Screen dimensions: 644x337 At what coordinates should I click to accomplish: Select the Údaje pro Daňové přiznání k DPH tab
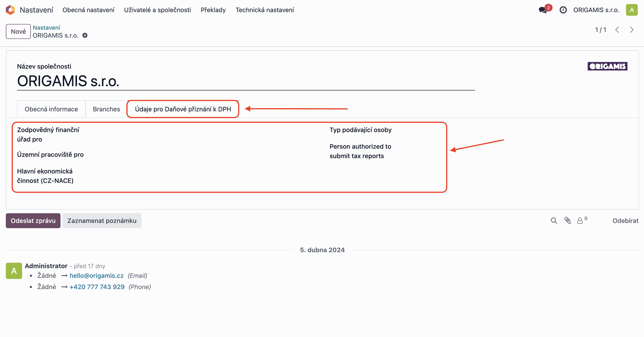(x=183, y=109)
